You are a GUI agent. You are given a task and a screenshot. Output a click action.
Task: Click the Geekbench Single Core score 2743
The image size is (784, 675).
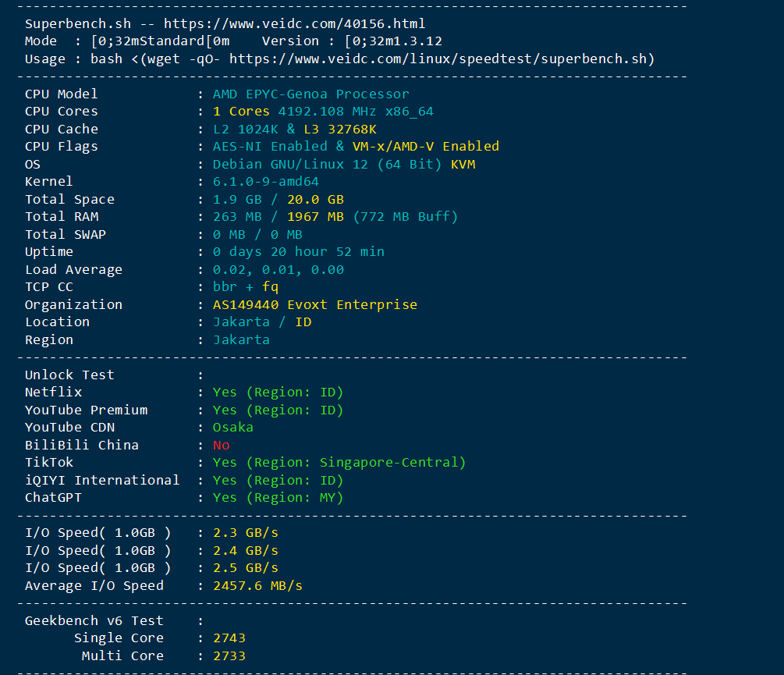coord(229,638)
